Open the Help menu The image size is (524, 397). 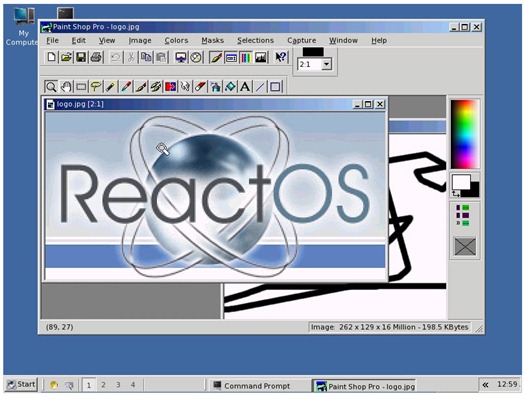click(x=379, y=40)
